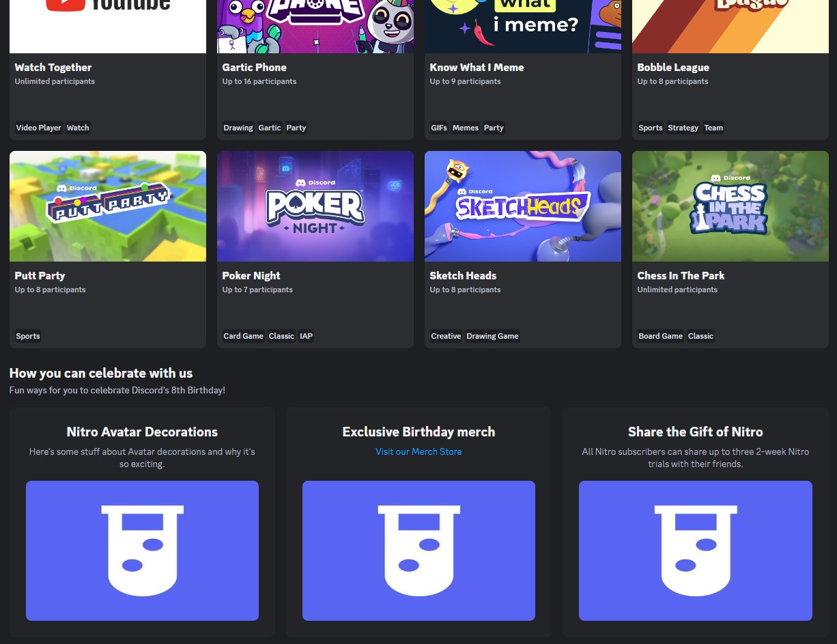Select the Card Game tag under Poker Night
This screenshot has height=644, width=837.
243,335
